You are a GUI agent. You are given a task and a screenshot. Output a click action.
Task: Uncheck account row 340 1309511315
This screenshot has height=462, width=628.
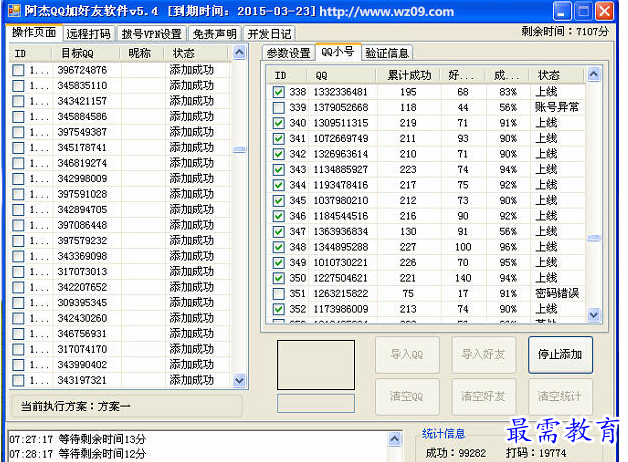pos(278,123)
